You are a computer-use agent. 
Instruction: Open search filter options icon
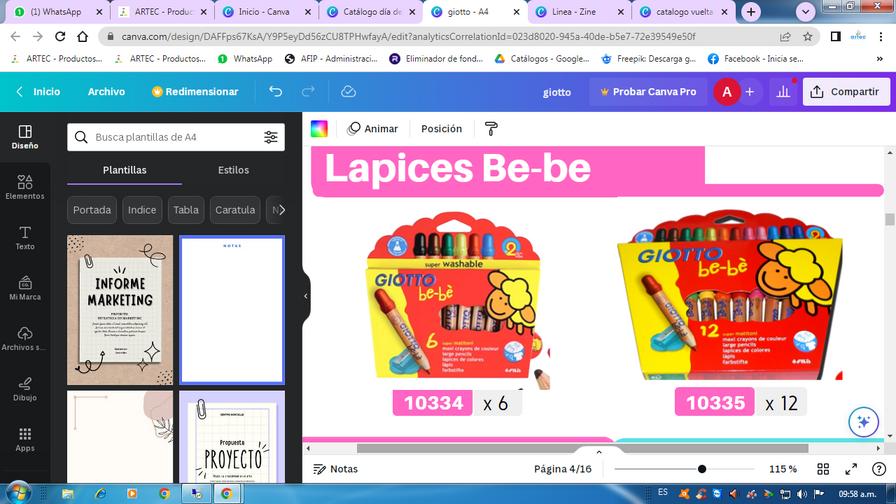(271, 137)
